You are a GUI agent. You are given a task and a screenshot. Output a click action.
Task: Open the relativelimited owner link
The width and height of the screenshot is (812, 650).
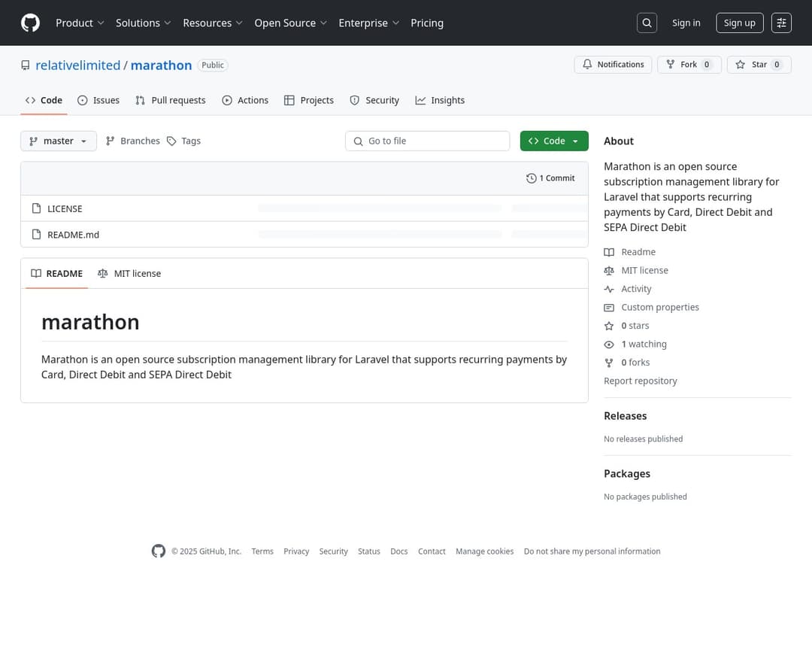[x=77, y=65]
